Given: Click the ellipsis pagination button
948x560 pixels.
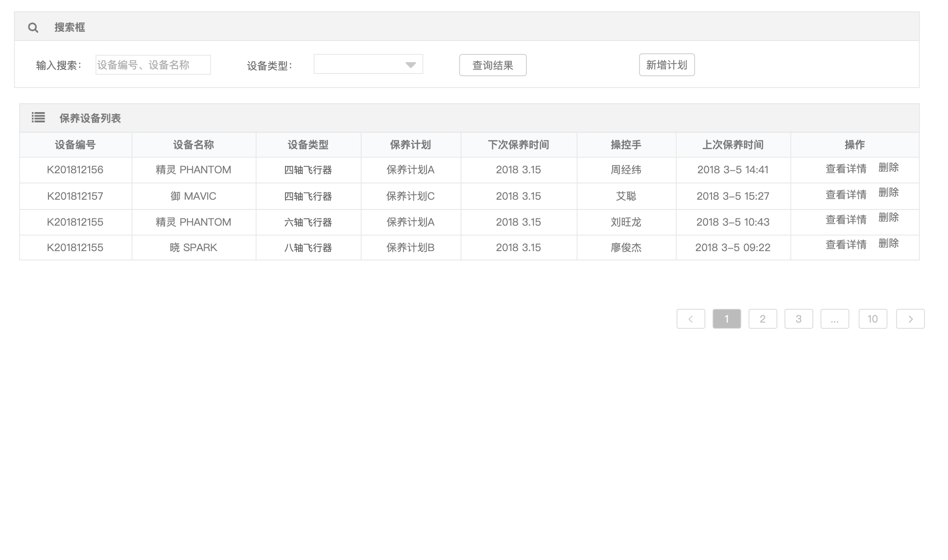Looking at the screenshot, I should [x=834, y=319].
